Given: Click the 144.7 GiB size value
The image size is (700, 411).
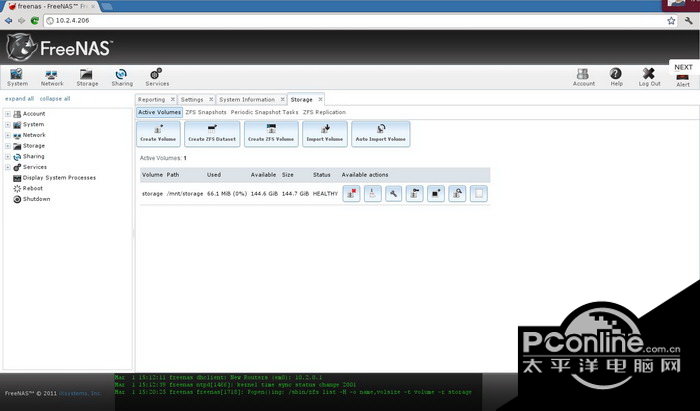Looking at the screenshot, I should 295,194.
